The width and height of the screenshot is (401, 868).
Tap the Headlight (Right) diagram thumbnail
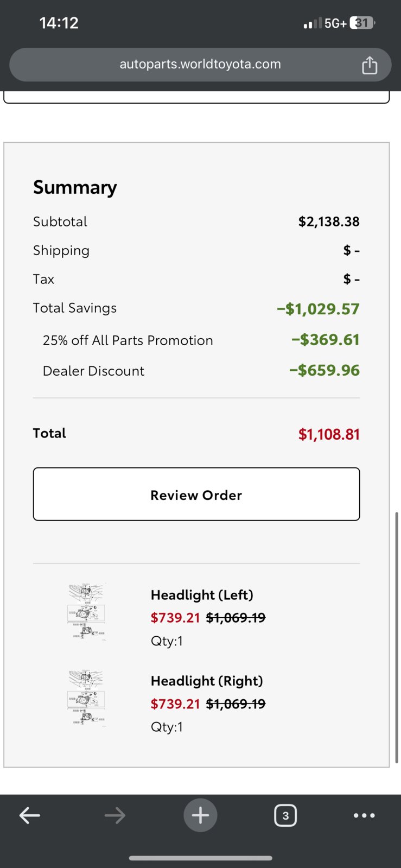coord(86,698)
